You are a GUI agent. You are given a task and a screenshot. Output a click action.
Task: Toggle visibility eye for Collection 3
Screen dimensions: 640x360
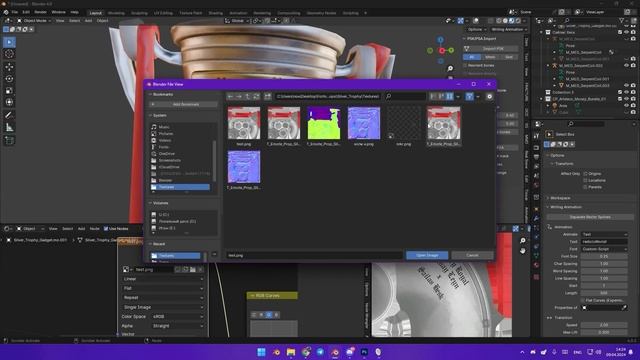[627, 92]
